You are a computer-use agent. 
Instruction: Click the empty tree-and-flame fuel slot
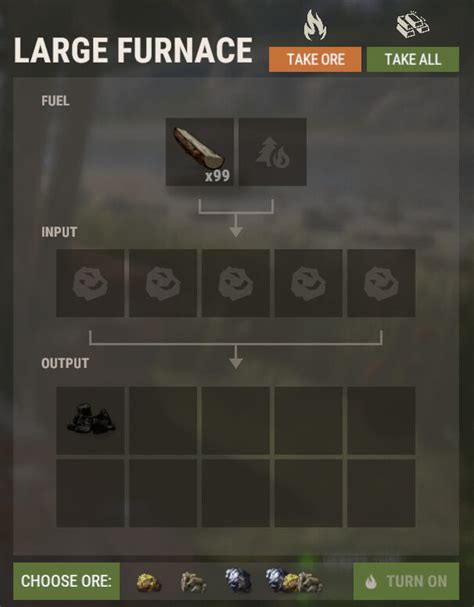[x=273, y=152]
